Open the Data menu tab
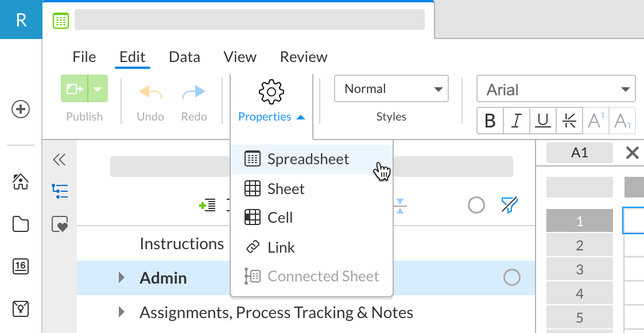This screenshot has height=333, width=644. pyautogui.click(x=184, y=57)
